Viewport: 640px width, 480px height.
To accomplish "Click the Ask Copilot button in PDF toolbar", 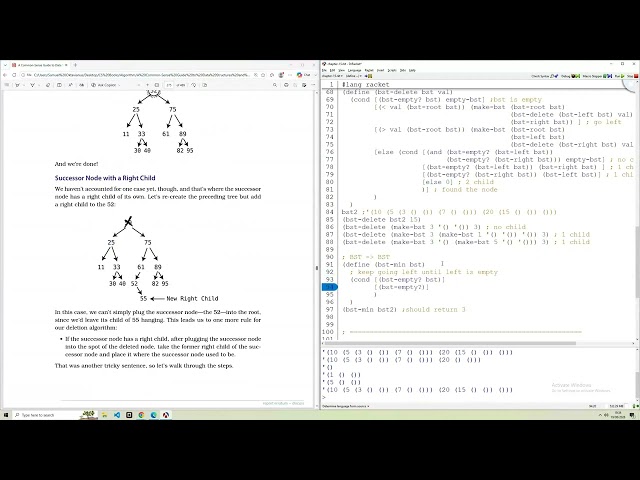I will [106, 85].
